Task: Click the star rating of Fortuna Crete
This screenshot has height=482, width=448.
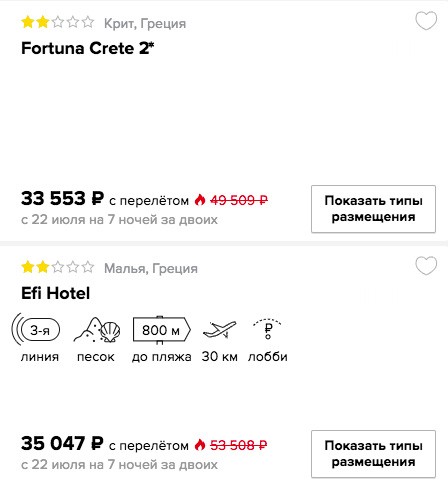Action: [58, 22]
